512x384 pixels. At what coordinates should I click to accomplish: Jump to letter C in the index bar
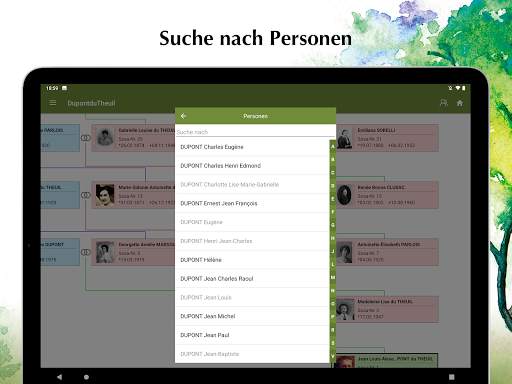[x=333, y=173]
